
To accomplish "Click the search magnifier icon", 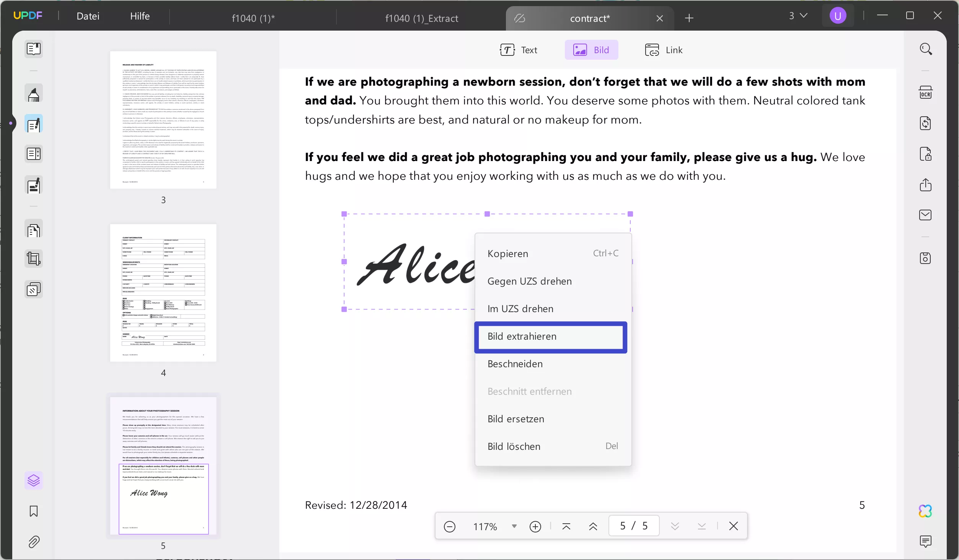I will click(x=925, y=49).
